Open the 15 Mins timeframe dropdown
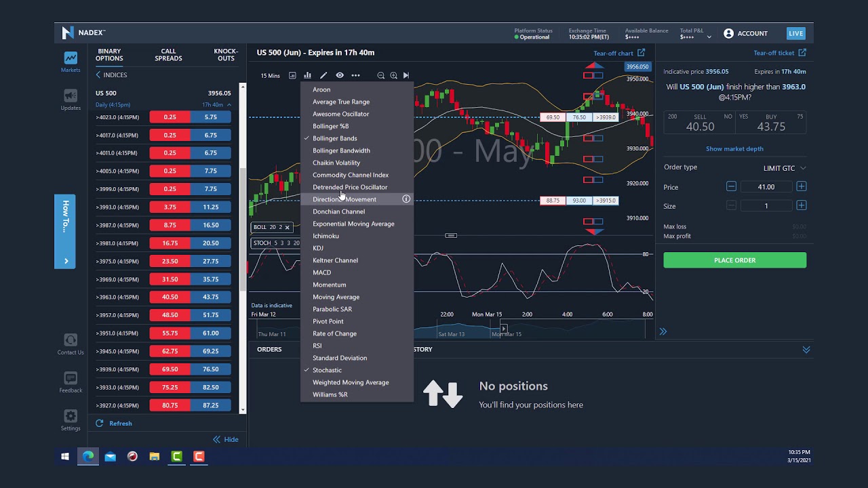 270,75
